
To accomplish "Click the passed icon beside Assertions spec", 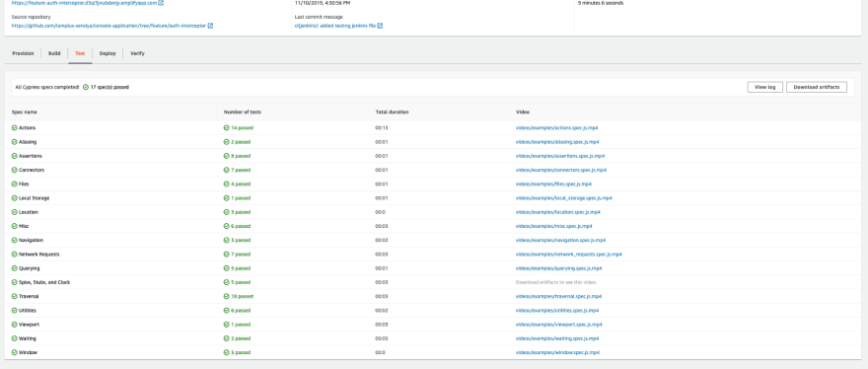I will (x=15, y=156).
